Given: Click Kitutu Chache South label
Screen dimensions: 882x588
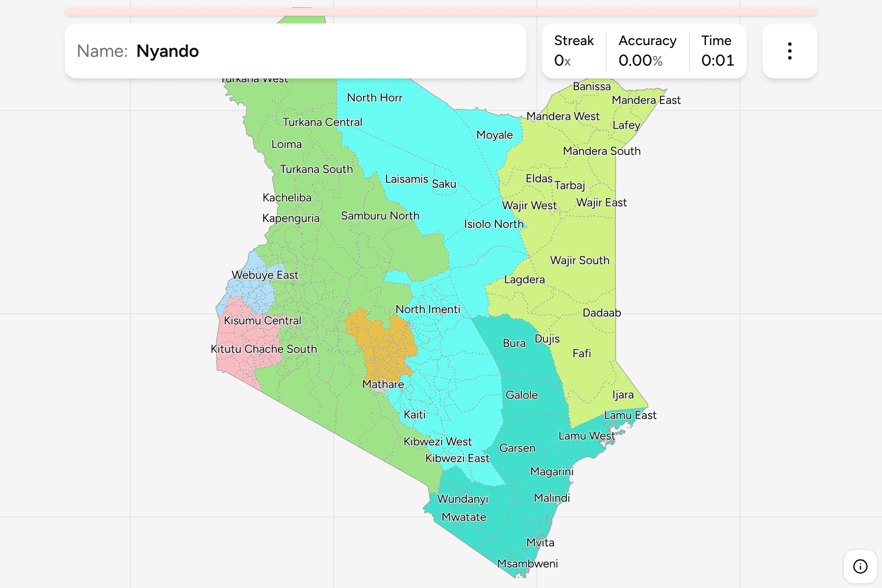Looking at the screenshot, I should [x=264, y=349].
